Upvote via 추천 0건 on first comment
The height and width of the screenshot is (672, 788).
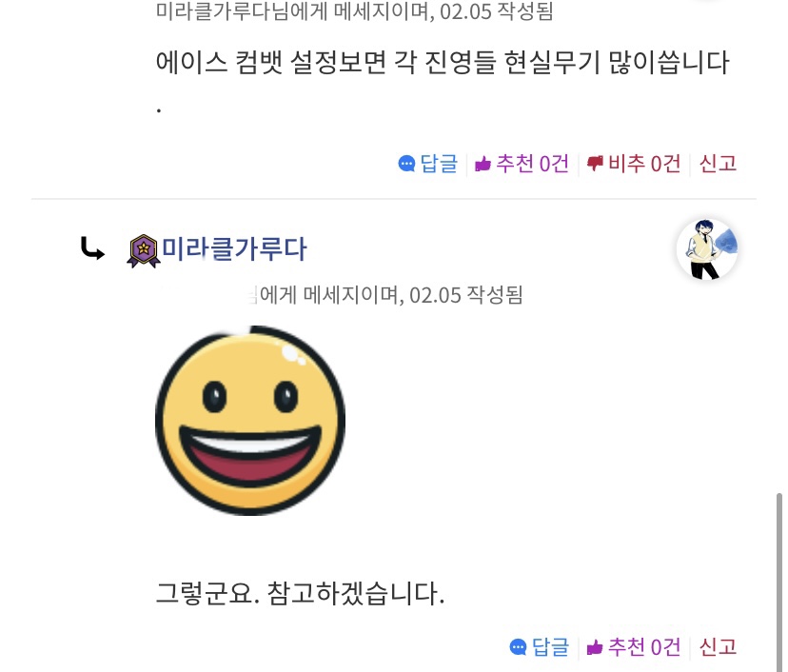click(x=533, y=164)
